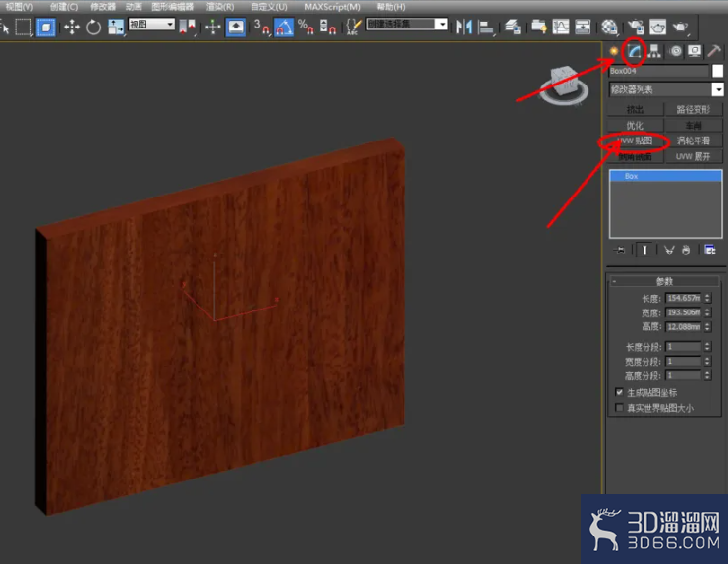Image resolution: width=728 pixels, height=564 pixels.
Task: Open the 动画 menu
Action: click(x=134, y=7)
